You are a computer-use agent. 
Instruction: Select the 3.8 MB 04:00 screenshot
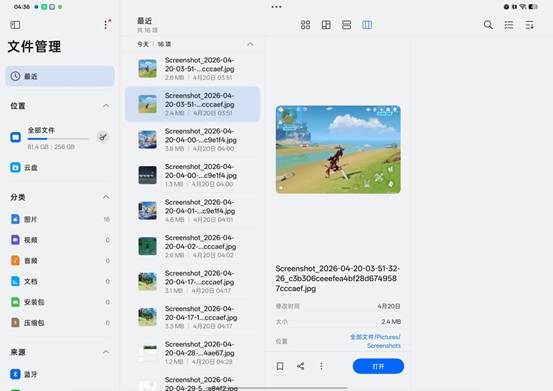pyautogui.click(x=193, y=140)
